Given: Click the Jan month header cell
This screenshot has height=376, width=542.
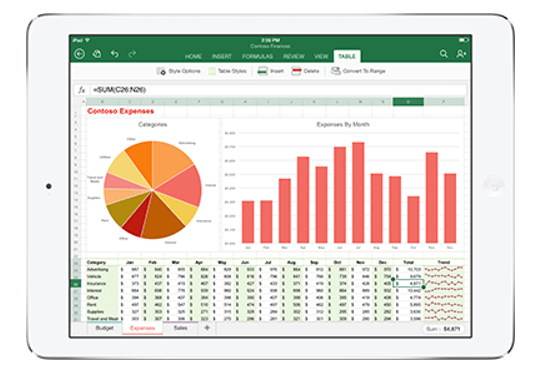Looking at the screenshot, I should [x=130, y=262].
